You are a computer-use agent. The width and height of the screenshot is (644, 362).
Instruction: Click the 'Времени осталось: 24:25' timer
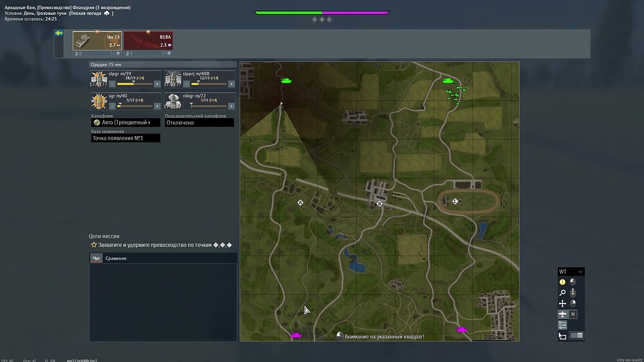pyautogui.click(x=31, y=19)
